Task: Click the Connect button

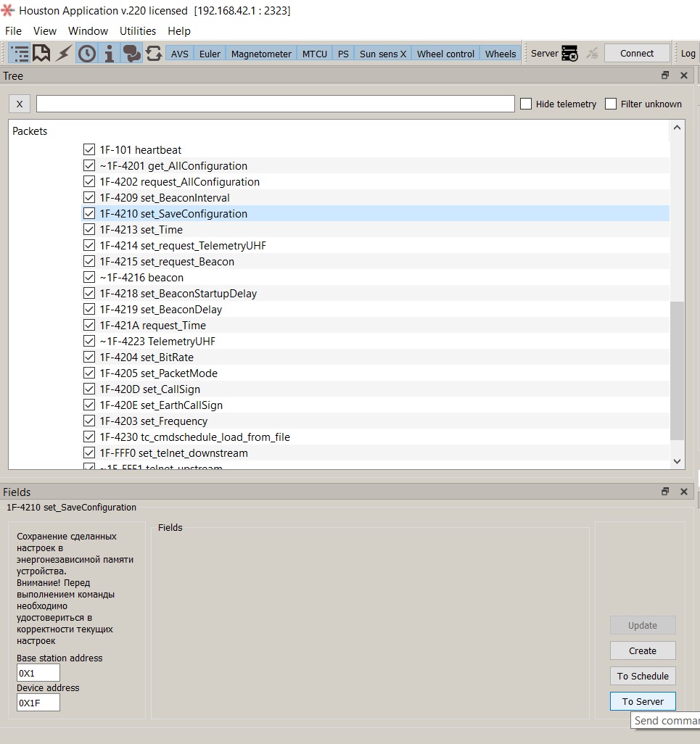Action: click(x=637, y=53)
